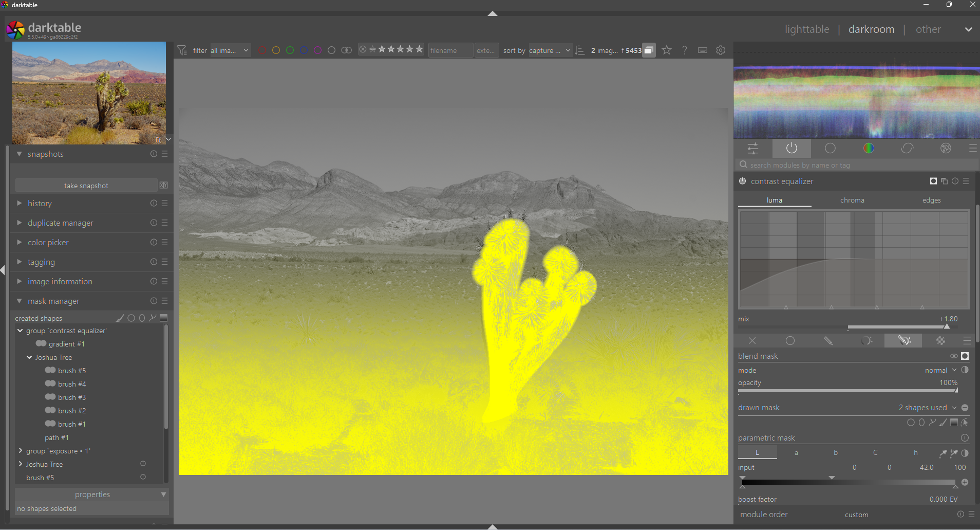Choose the uniformly blend circle icon

point(790,341)
